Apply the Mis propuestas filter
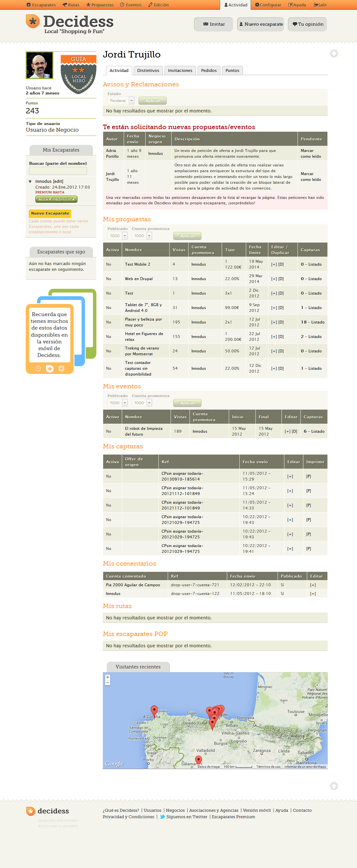The height and width of the screenshot is (868, 357). click(x=187, y=236)
